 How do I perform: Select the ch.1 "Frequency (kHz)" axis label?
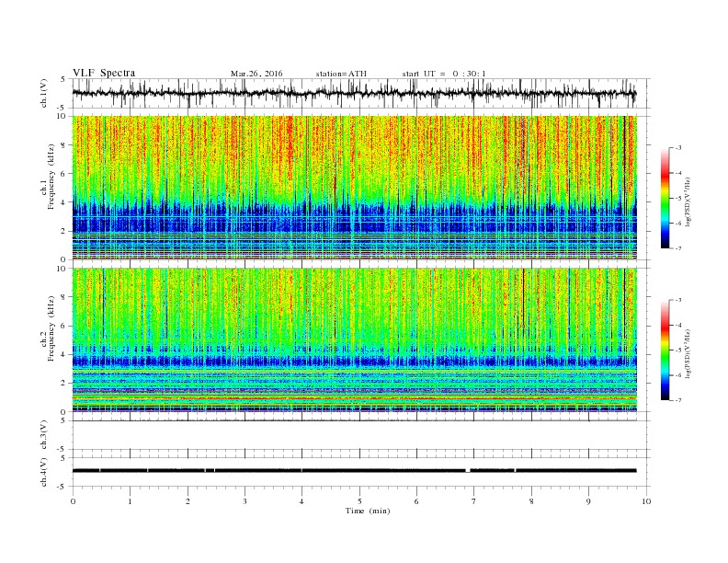(51, 177)
